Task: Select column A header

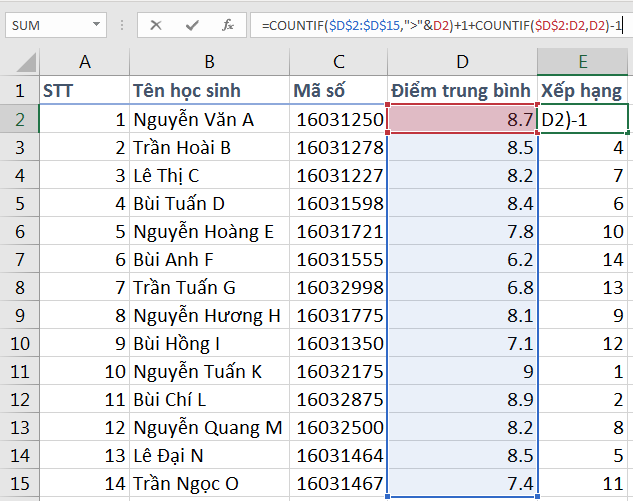Action: 84,63
